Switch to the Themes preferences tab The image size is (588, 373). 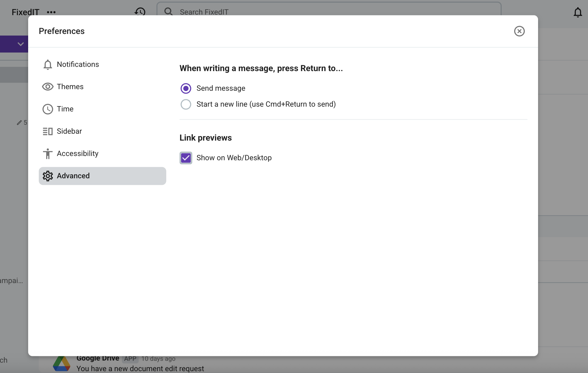point(70,87)
